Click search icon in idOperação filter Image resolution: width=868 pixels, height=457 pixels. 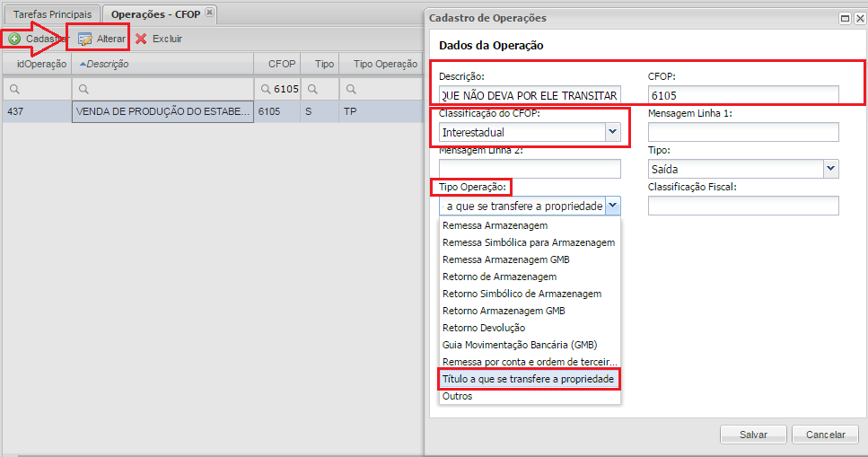15,89
